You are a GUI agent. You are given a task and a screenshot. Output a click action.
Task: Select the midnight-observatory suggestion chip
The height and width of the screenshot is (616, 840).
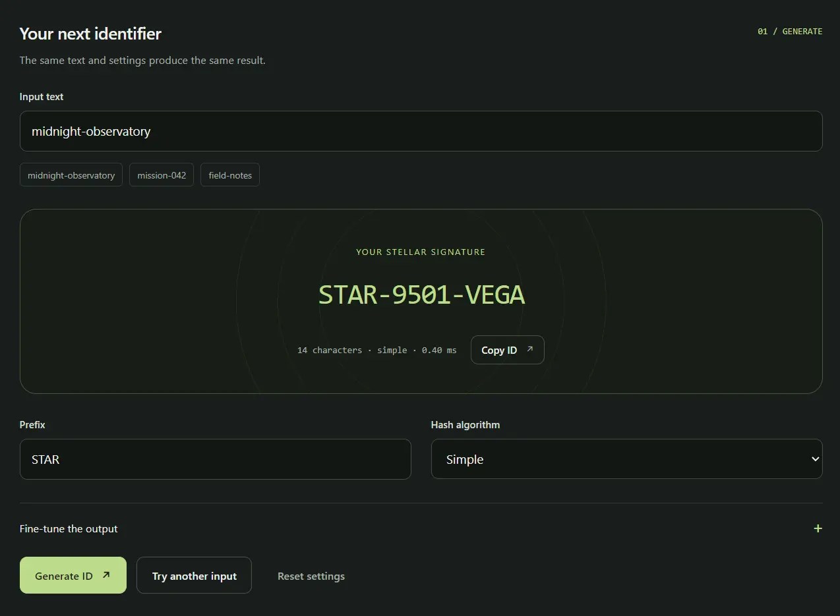71,175
